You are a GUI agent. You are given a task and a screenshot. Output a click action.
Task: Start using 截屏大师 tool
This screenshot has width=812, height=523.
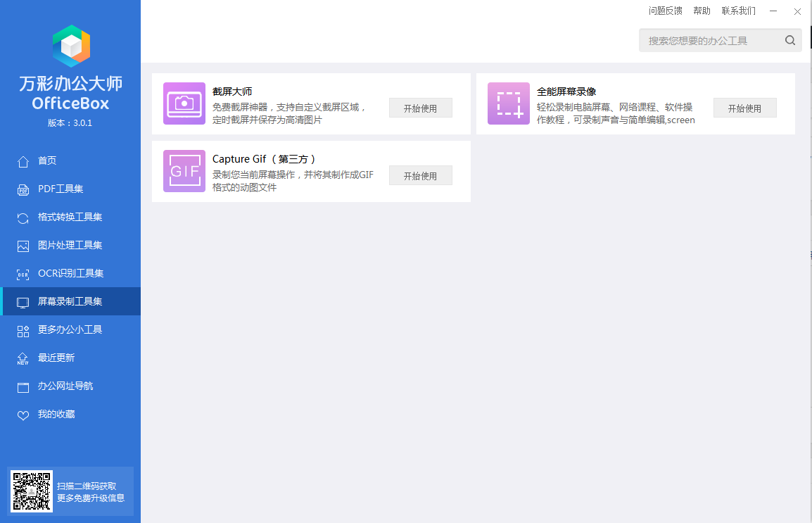420,108
